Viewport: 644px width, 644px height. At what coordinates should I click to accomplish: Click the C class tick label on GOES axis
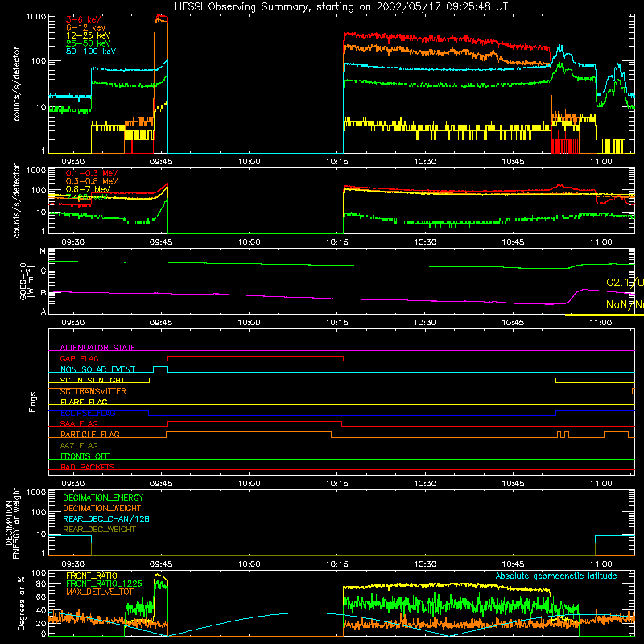(43, 270)
